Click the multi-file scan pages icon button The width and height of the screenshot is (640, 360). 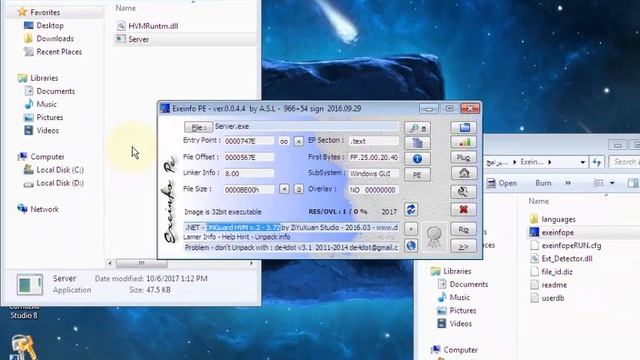[x=417, y=143]
